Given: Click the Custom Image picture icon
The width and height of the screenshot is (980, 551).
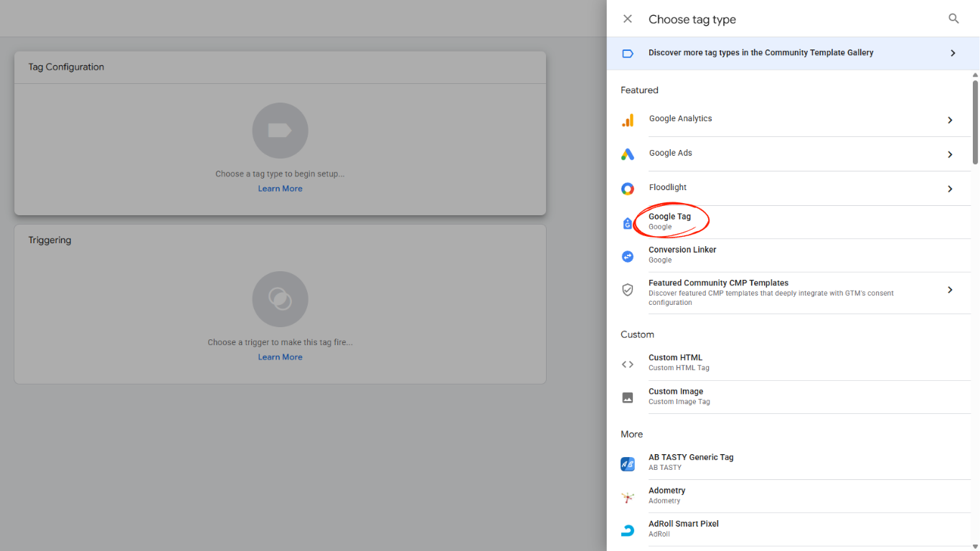Looking at the screenshot, I should pos(628,397).
